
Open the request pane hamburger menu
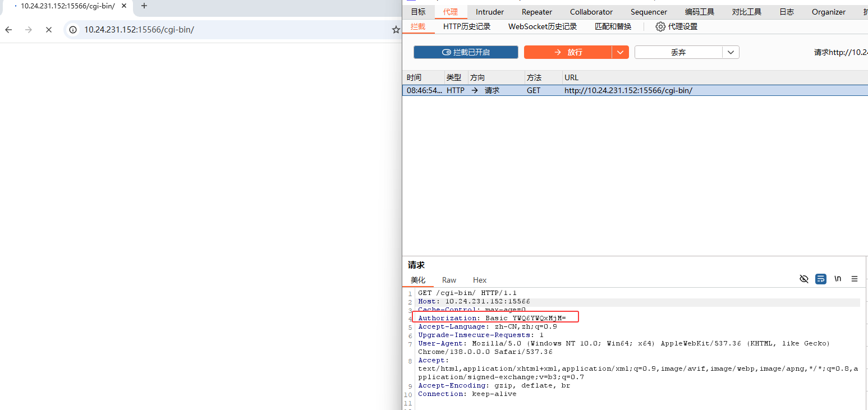[x=855, y=279]
